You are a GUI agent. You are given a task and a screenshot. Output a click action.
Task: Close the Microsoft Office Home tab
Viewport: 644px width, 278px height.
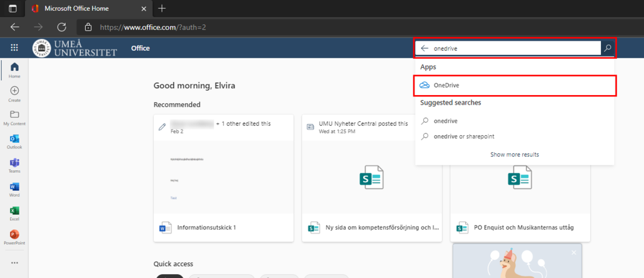143,9
